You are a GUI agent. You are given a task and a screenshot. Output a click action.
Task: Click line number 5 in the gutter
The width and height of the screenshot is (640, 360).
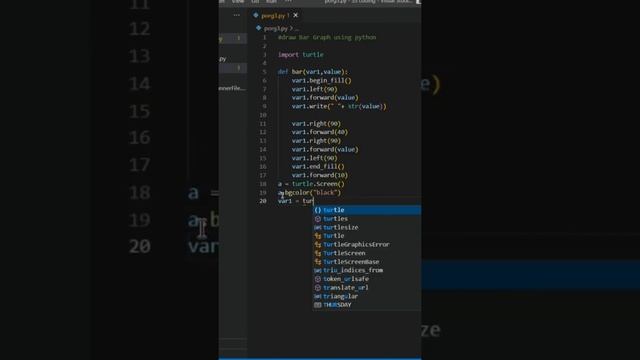pyautogui.click(x=264, y=72)
